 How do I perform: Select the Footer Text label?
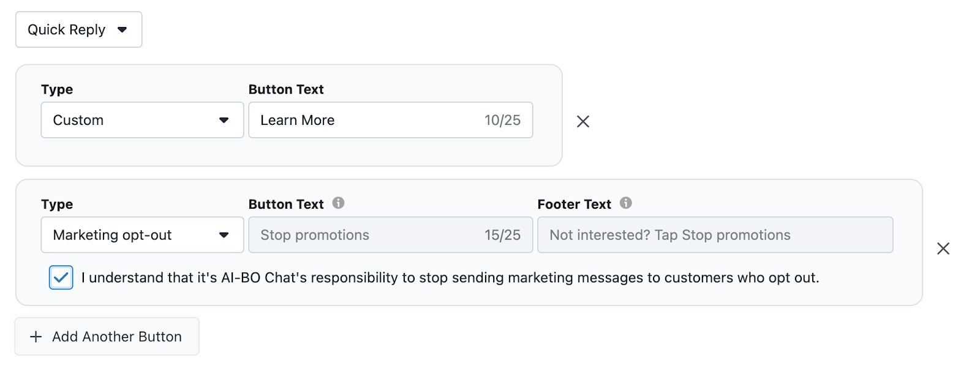574,204
